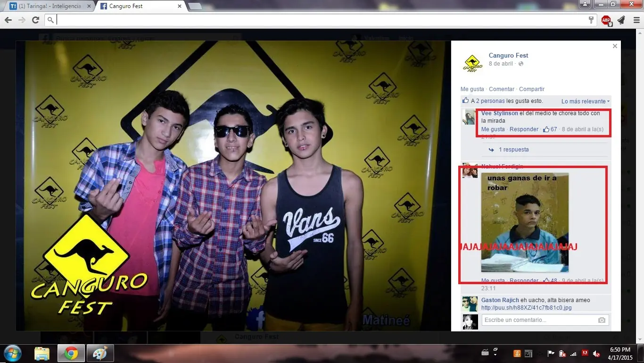Open the Windows Start menu
Image resolution: width=644 pixels, height=363 pixels.
tap(13, 354)
